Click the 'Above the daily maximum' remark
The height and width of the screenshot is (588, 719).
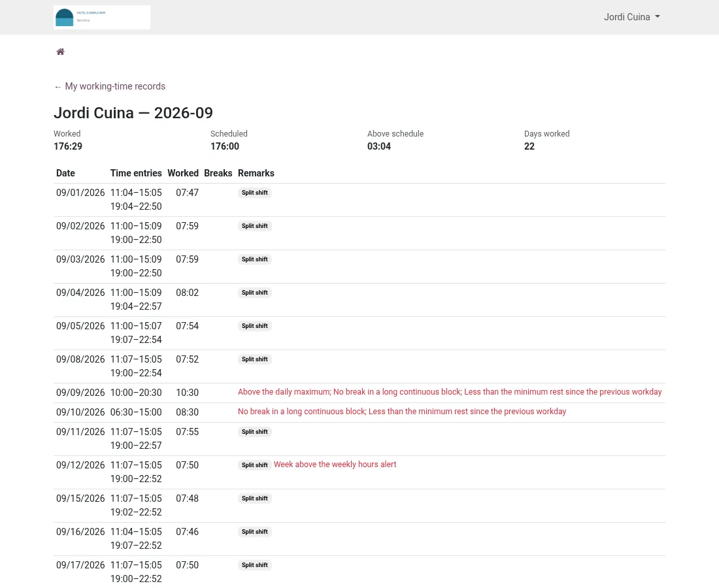284,392
